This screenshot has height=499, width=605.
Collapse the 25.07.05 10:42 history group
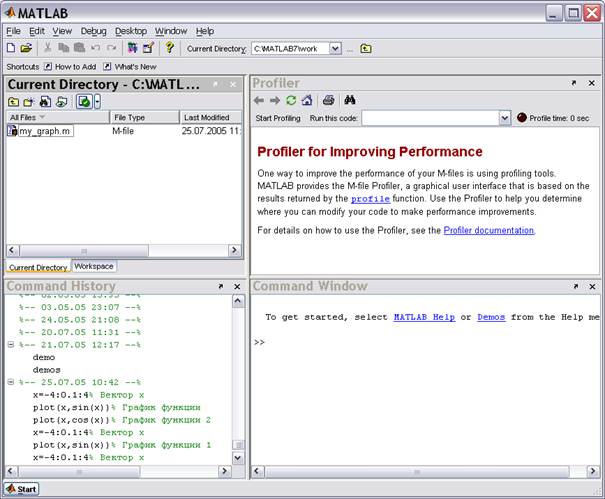11,382
